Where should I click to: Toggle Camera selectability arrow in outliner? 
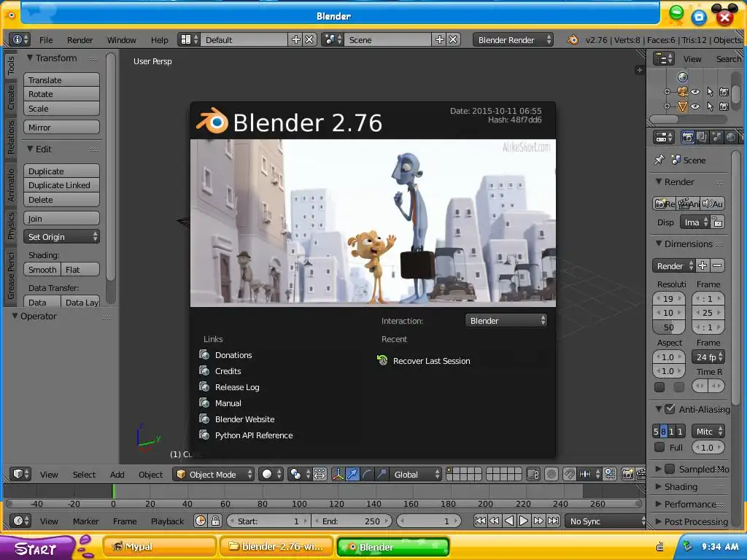pyautogui.click(x=711, y=92)
